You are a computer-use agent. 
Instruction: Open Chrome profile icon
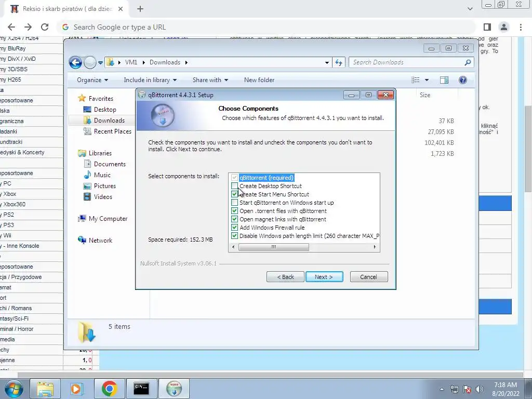pos(504,27)
